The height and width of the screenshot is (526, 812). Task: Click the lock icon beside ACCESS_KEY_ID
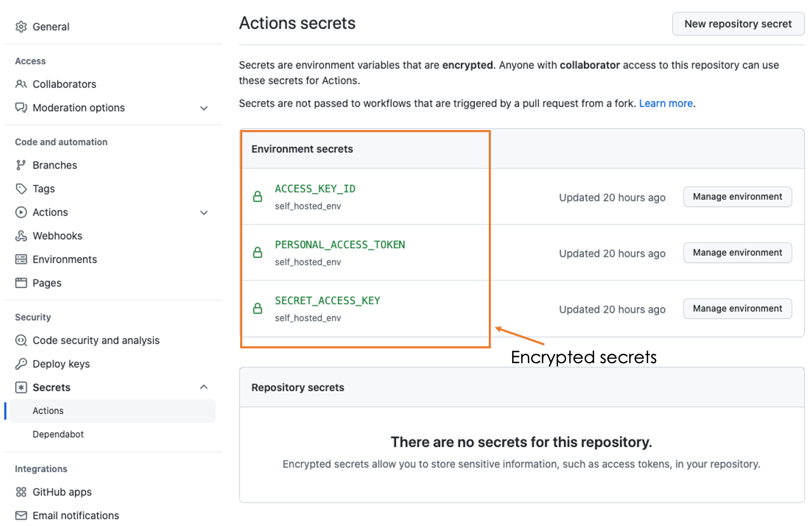coord(258,197)
